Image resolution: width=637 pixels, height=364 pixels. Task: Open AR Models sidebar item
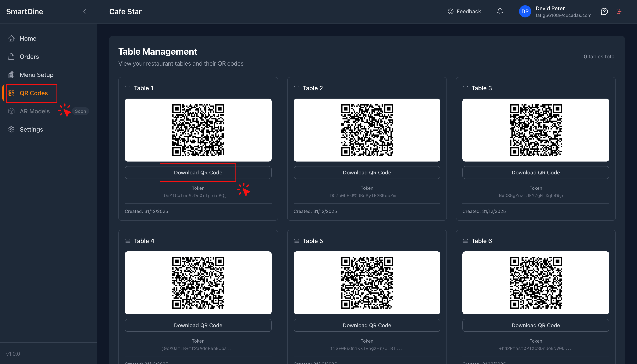click(x=35, y=111)
